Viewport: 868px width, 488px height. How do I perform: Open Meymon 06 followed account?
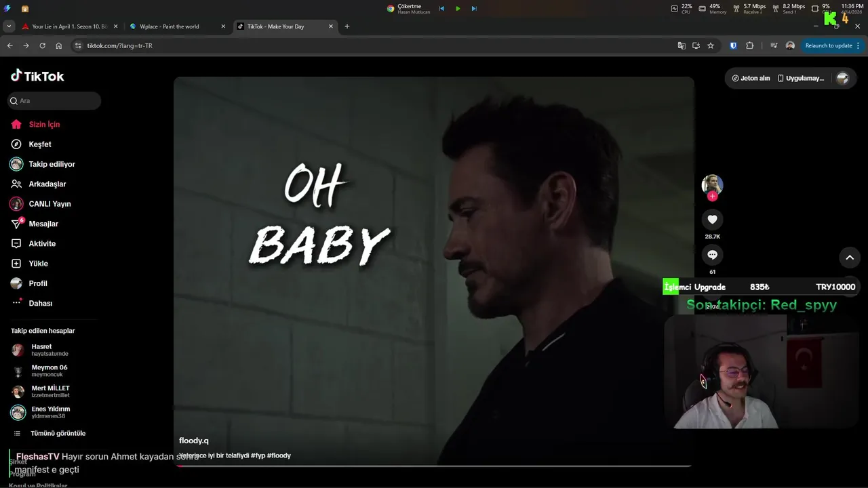[x=50, y=371]
